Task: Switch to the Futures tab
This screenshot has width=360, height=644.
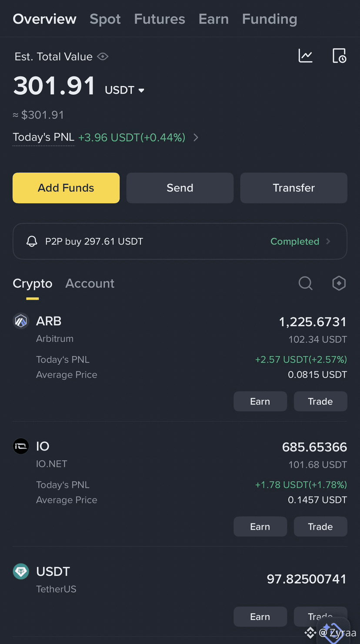Action: [x=160, y=19]
